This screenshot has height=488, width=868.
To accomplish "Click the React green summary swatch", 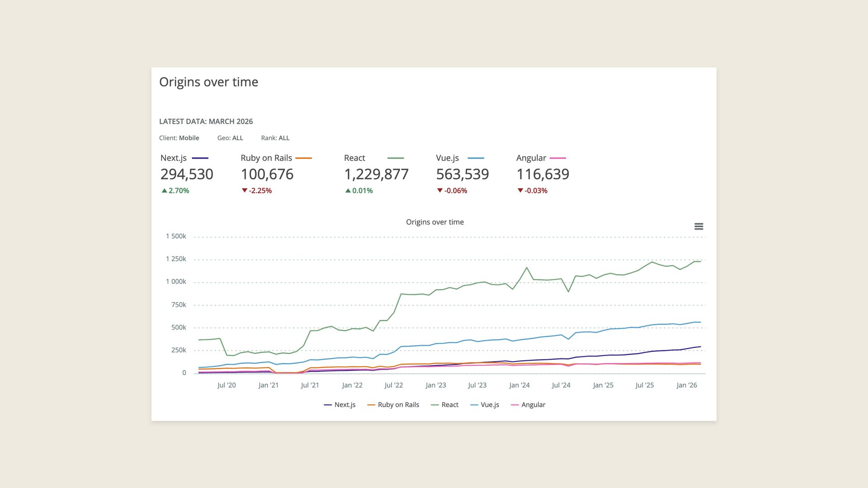I will point(396,158).
